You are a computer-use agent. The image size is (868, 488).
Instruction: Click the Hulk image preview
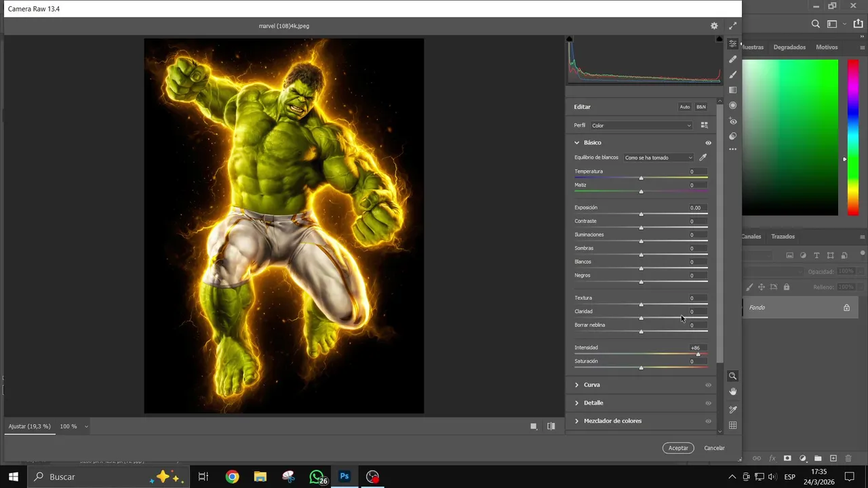tap(283, 226)
